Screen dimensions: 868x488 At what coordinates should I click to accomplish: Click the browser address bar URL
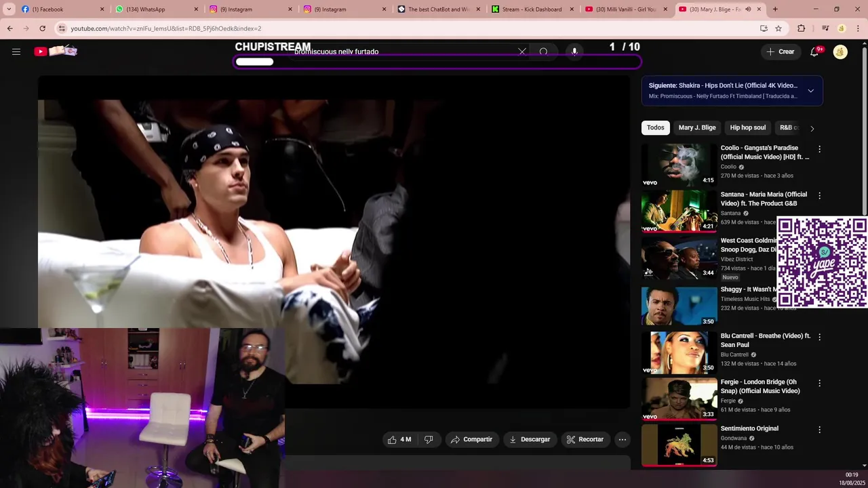(x=166, y=28)
